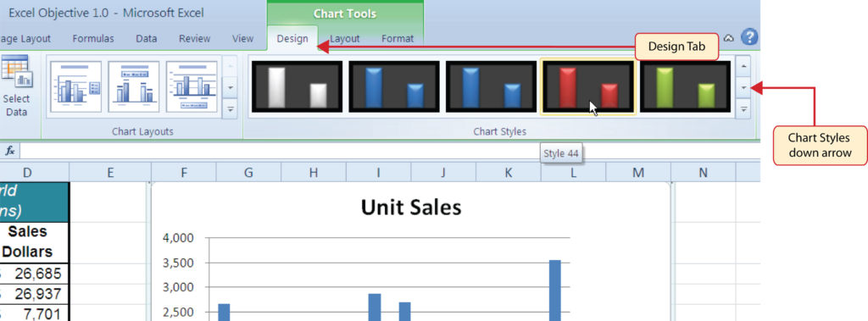Choose the third chart layout thumbnail
This screenshot has width=868, height=321.
click(x=192, y=86)
